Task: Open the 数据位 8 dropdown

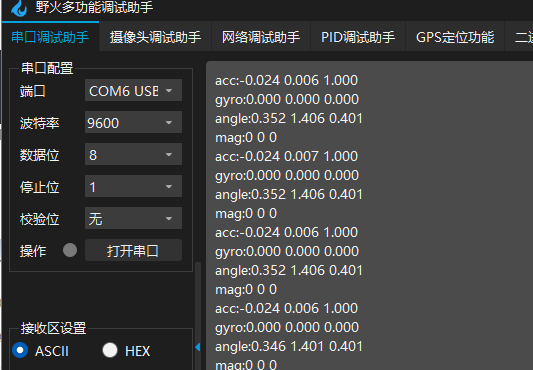Action: coord(133,154)
